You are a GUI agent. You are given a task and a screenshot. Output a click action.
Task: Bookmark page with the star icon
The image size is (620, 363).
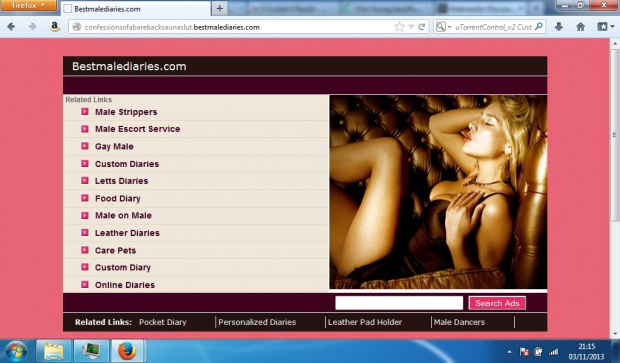point(399,27)
